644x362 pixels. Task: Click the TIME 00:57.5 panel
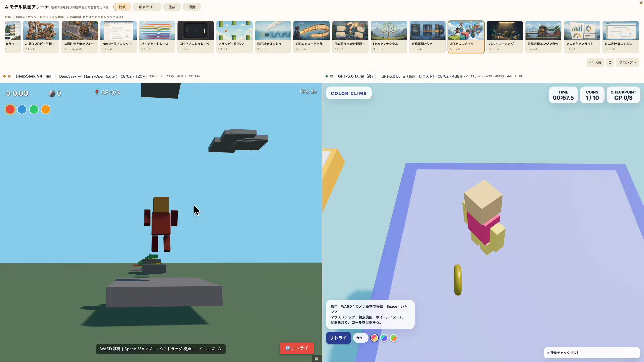(x=563, y=95)
